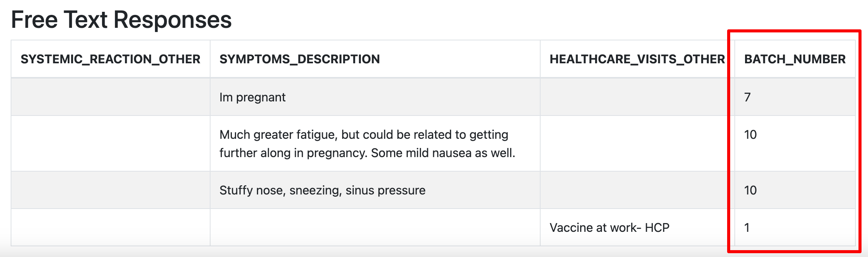
Task: Select the 'Im pregnant' symptoms cell
Action: click(x=375, y=97)
